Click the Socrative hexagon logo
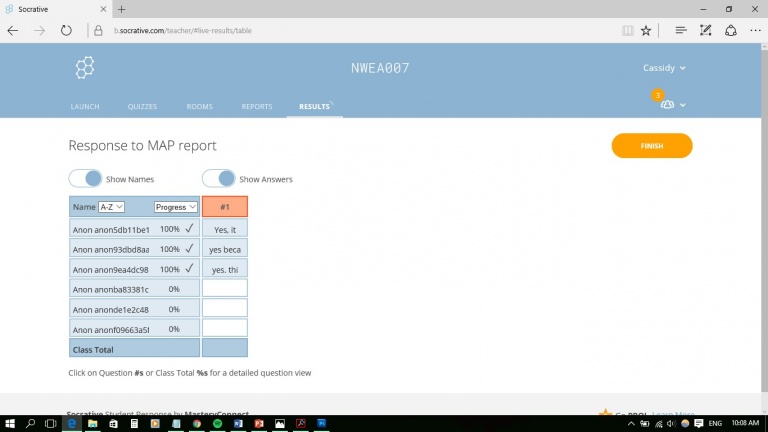The width and height of the screenshot is (768, 432). 85,68
